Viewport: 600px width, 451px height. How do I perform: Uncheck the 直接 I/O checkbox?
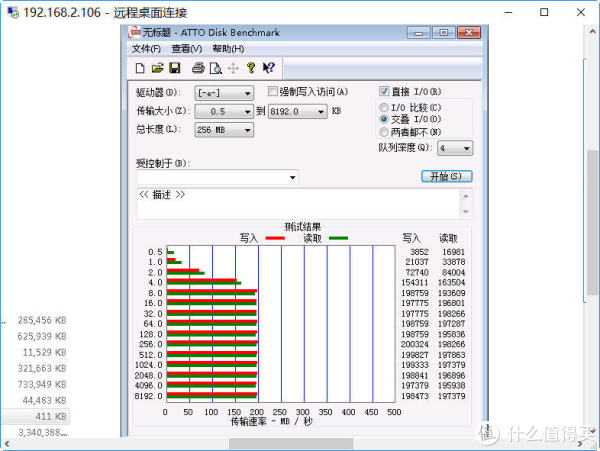384,91
